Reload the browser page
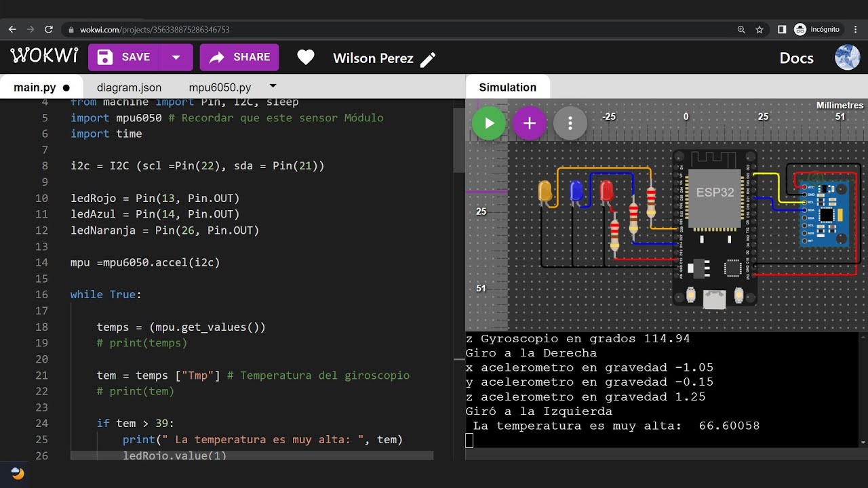Screen dimensions: 868x488 pos(49,30)
